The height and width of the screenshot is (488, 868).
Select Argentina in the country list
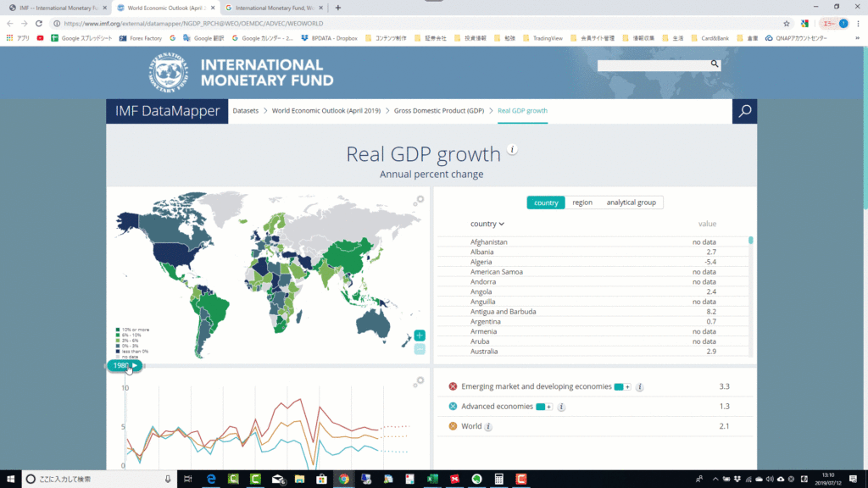click(593, 321)
